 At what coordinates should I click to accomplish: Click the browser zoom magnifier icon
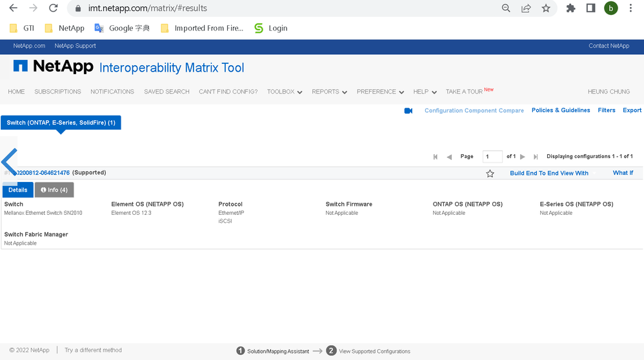(506, 8)
